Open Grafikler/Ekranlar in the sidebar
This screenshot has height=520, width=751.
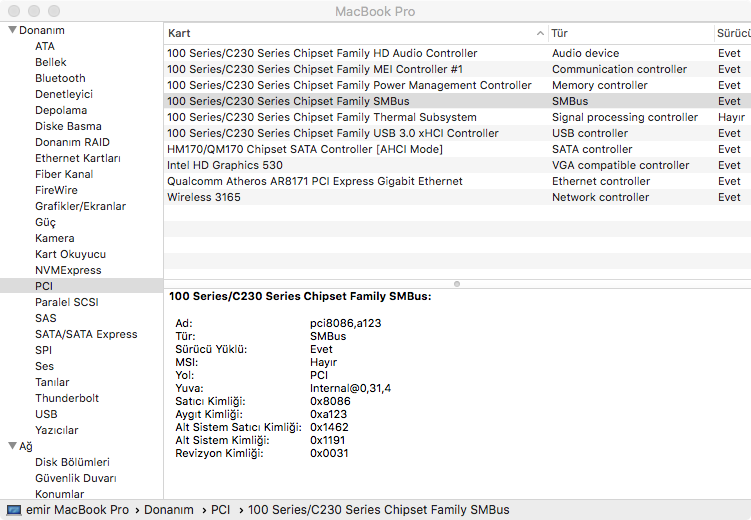[x=80, y=206]
